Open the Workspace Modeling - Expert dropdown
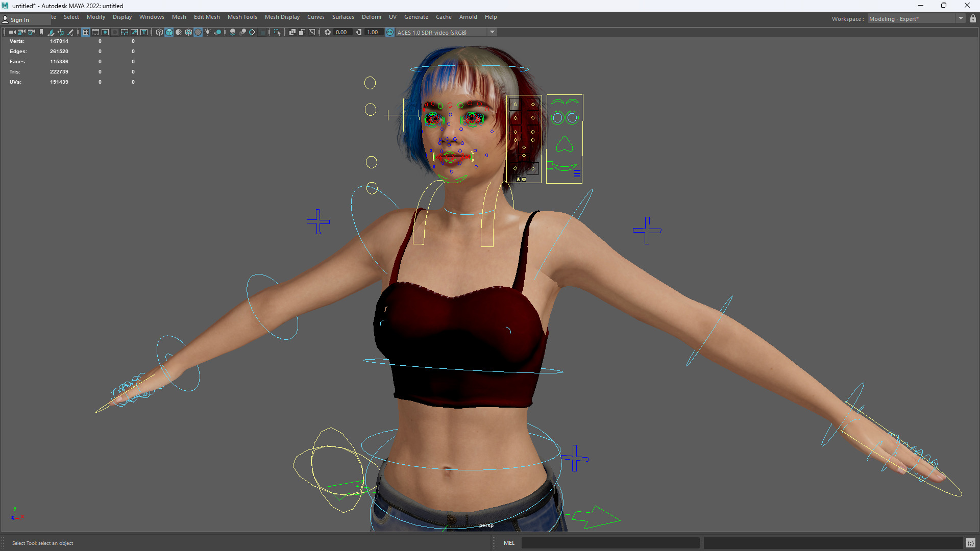Viewport: 980px width, 551px height. (x=916, y=19)
